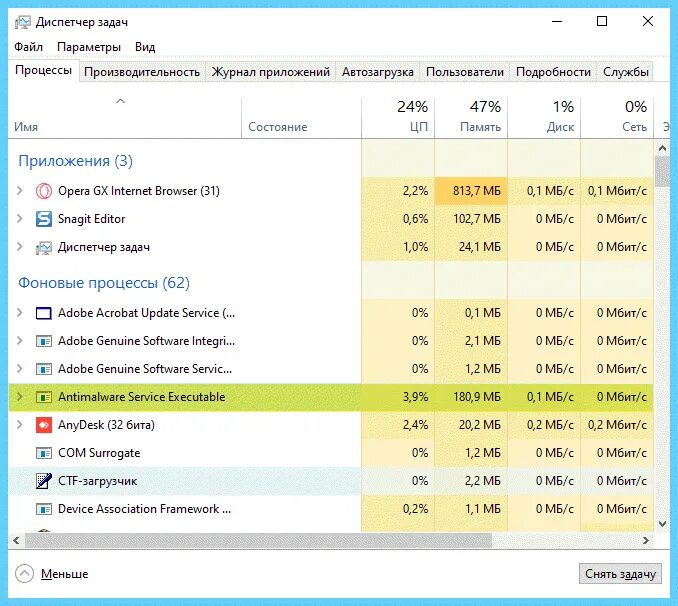Screen dimensions: 678x606
Task: Click the 180,9 МБ memory cell
Action: [471, 397]
